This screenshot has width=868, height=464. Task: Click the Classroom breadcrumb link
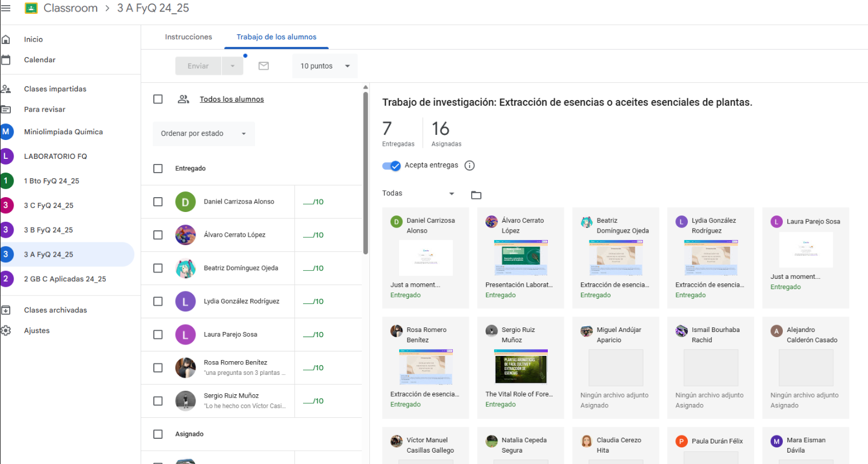[x=70, y=9]
